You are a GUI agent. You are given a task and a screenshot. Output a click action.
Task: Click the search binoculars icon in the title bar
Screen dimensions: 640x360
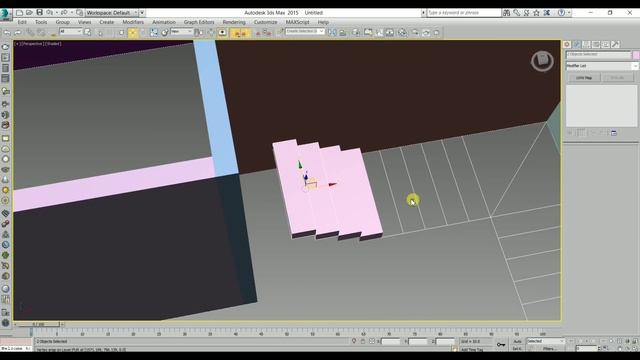[x=507, y=13]
